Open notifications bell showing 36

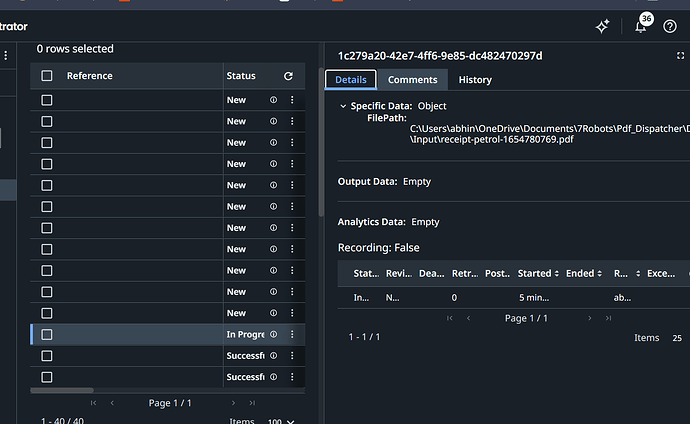(x=641, y=26)
